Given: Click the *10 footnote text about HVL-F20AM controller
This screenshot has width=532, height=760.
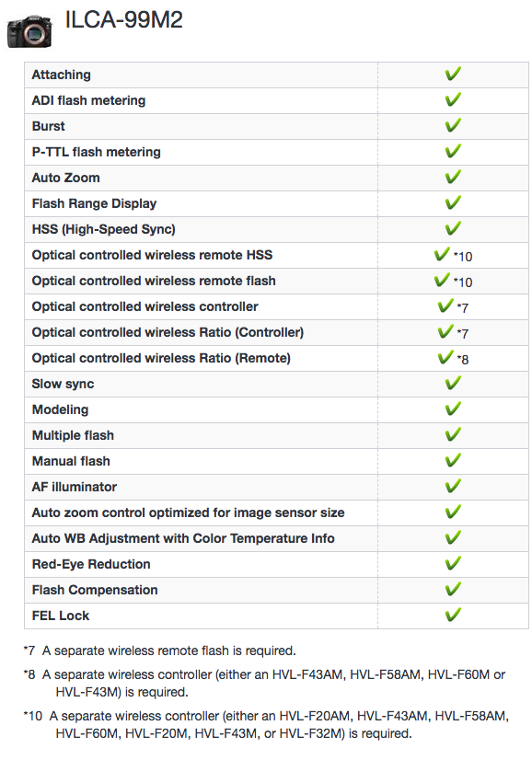Looking at the screenshot, I should 266,725.
